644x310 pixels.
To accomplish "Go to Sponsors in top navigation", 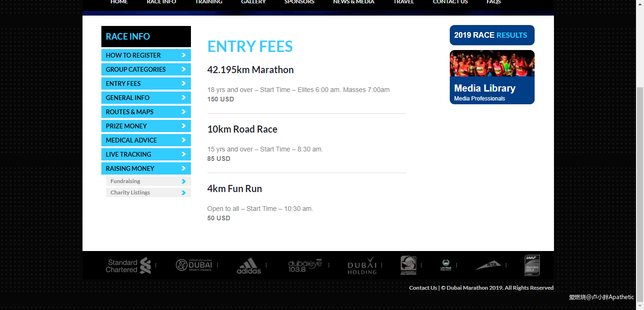I will coord(299,2).
